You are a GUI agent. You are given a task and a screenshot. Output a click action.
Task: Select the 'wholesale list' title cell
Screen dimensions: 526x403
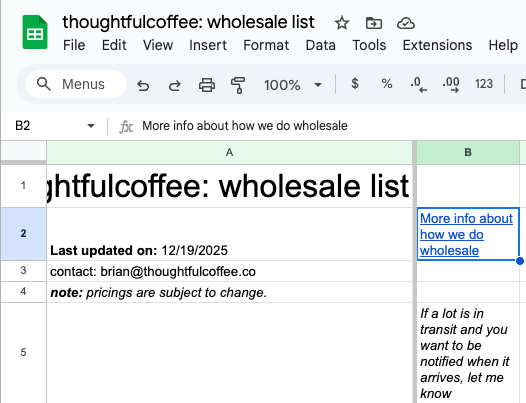pyautogui.click(x=229, y=186)
